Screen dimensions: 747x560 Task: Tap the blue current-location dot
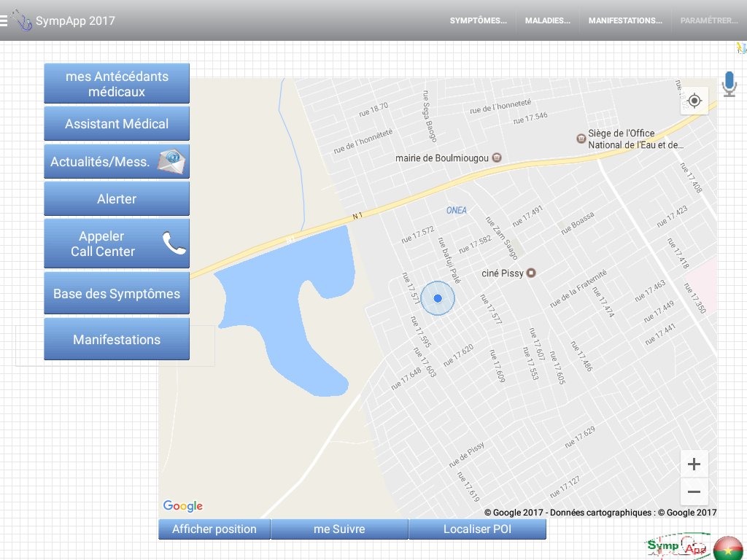click(x=438, y=298)
